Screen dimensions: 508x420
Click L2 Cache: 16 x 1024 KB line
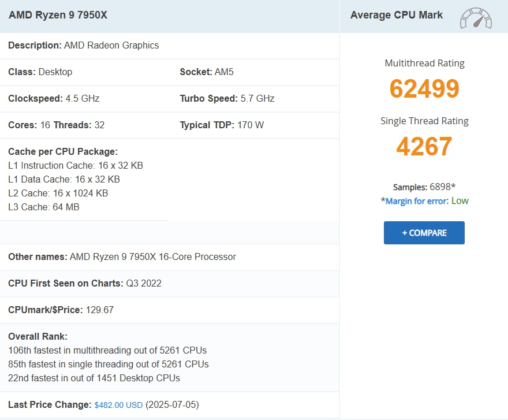click(58, 194)
